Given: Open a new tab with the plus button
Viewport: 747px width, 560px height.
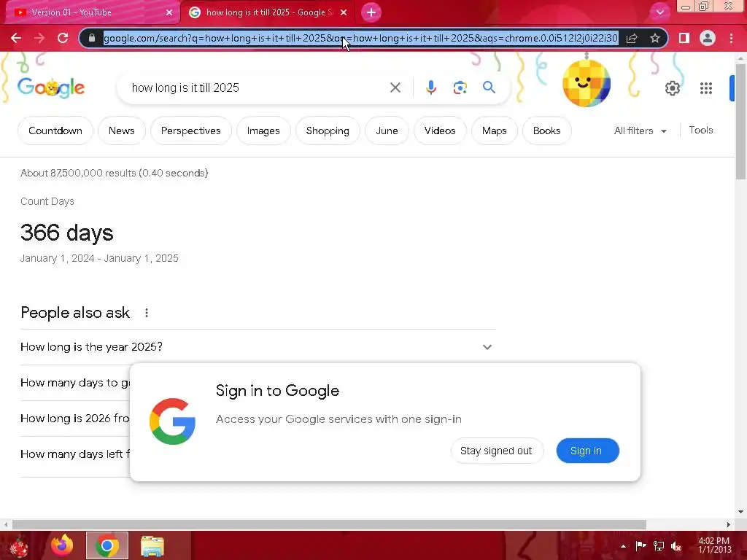Looking at the screenshot, I should (x=371, y=12).
